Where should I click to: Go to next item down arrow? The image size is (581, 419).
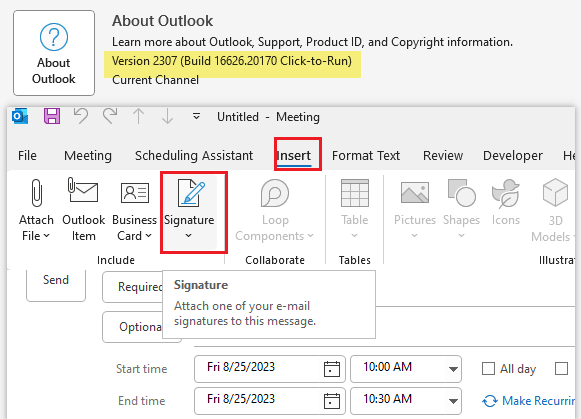pyautogui.click(x=167, y=116)
